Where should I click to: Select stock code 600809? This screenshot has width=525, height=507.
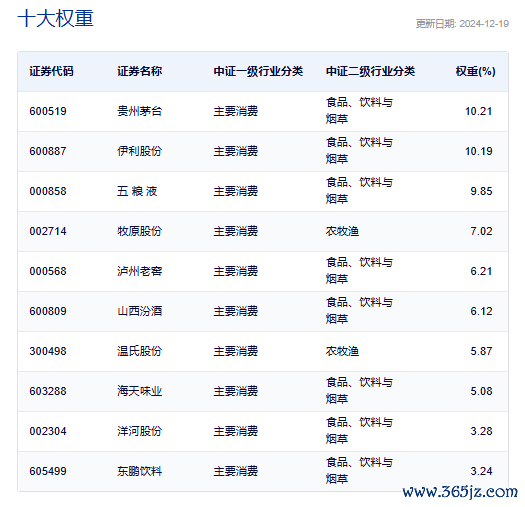tap(48, 311)
